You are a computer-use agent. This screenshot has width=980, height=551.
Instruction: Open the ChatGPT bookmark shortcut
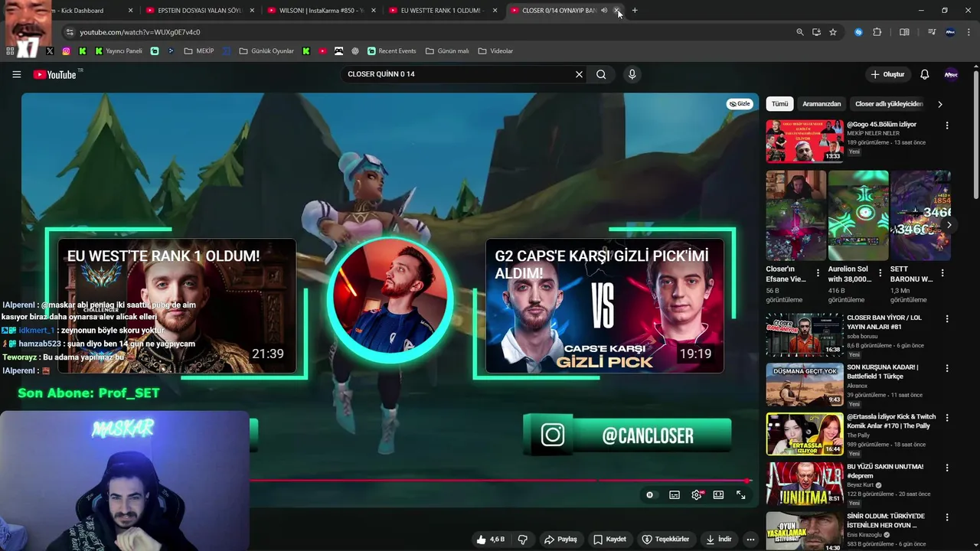(355, 51)
